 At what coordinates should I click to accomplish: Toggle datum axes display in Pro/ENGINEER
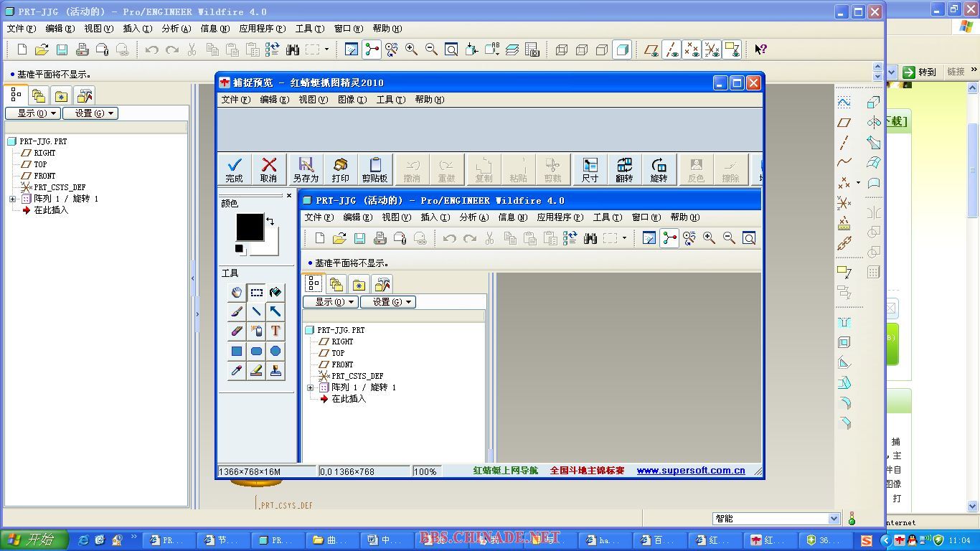point(672,50)
